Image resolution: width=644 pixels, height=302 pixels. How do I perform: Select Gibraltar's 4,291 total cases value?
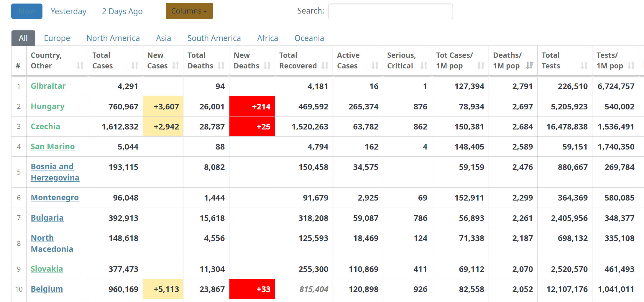[x=128, y=86]
